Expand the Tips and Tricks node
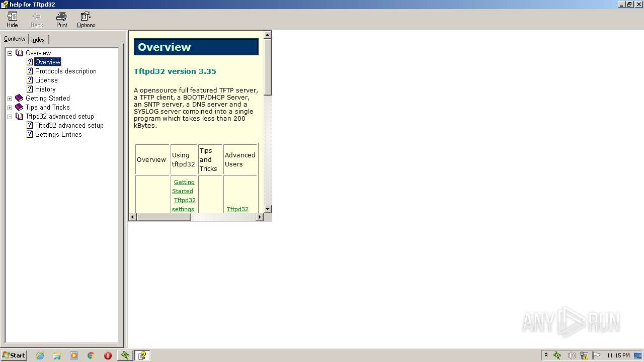 click(10, 108)
